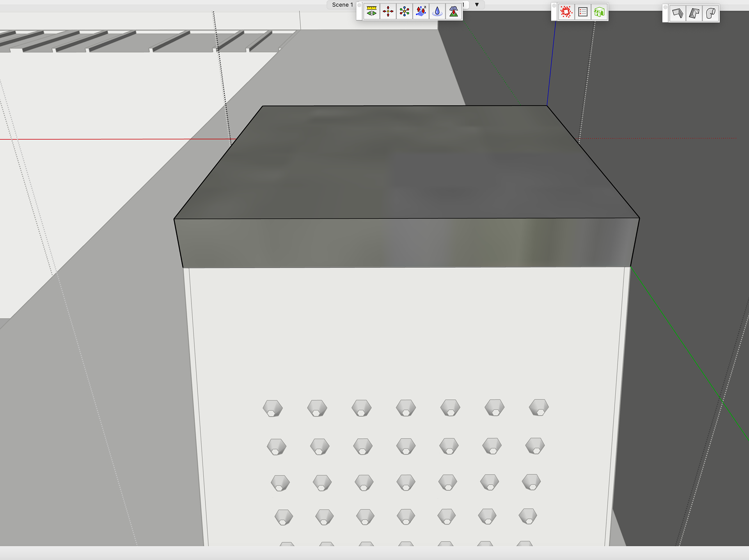Screen dimensions: 749x560
Task: Click the first floating toolbar's close dot
Action: (359, 5)
